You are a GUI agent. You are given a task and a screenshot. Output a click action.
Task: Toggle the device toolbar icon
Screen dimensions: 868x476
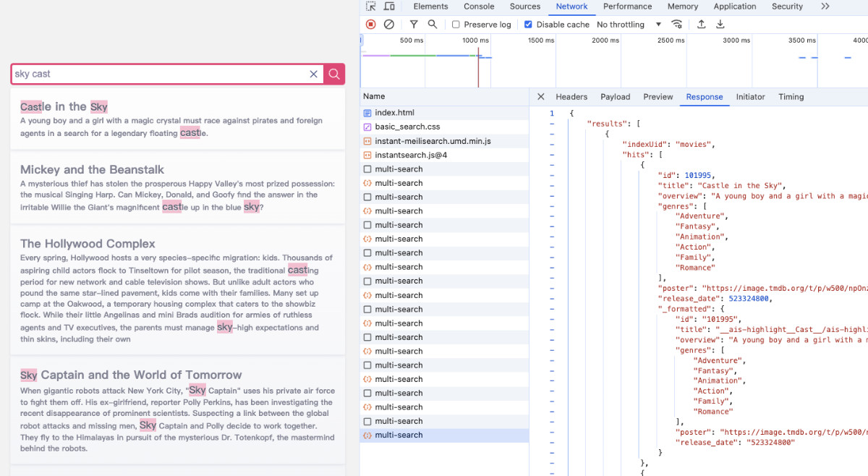[x=389, y=7]
